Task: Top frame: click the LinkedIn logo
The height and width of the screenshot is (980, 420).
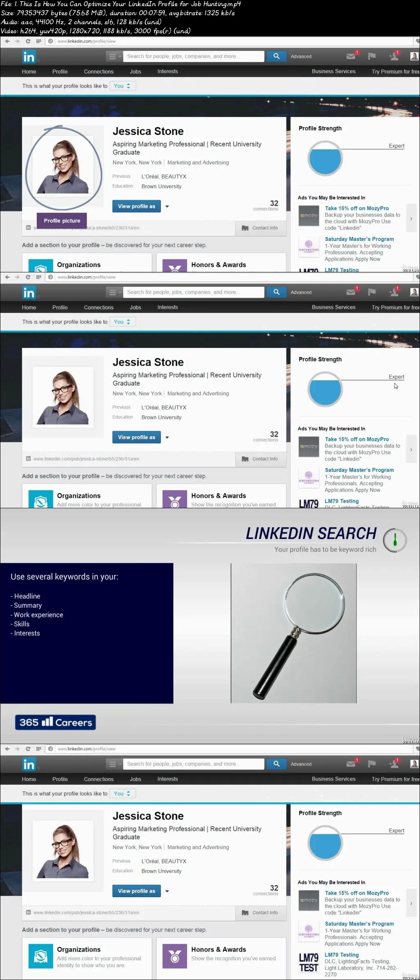Action: click(x=29, y=57)
